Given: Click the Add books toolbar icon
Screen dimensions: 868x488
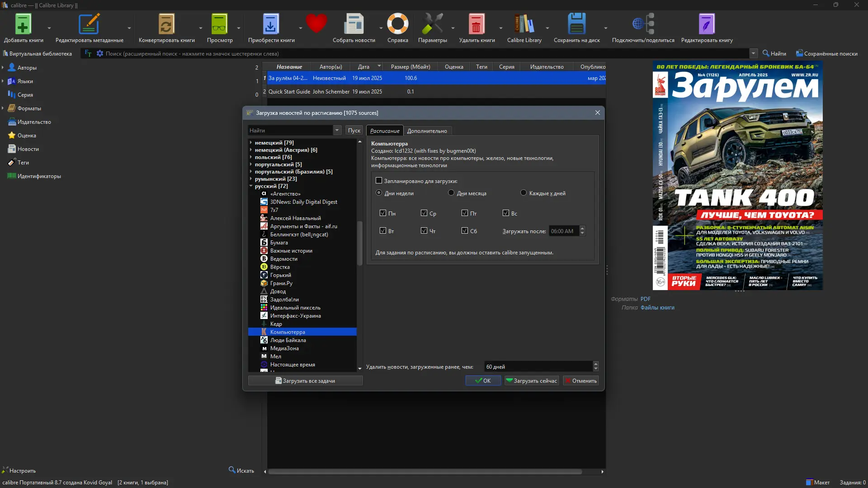Looking at the screenshot, I should pos(23,25).
